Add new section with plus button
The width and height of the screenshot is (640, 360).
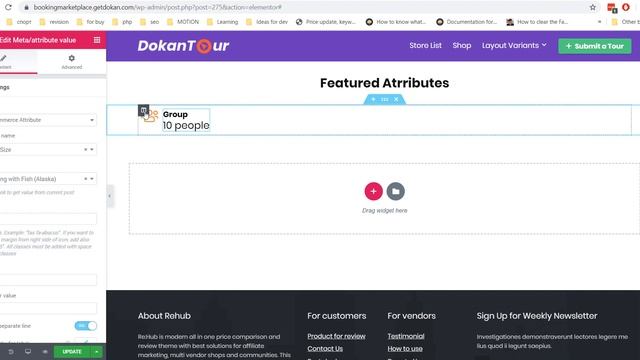click(373, 191)
